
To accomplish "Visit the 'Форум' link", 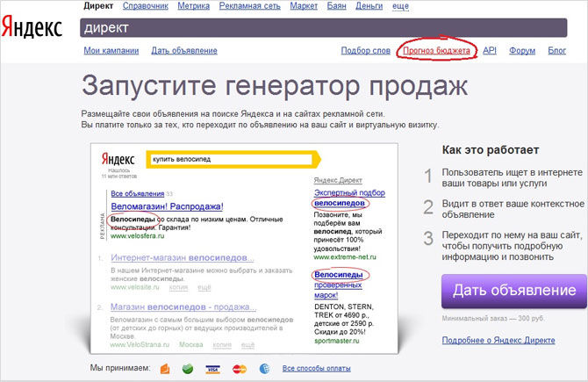I will click(x=521, y=51).
